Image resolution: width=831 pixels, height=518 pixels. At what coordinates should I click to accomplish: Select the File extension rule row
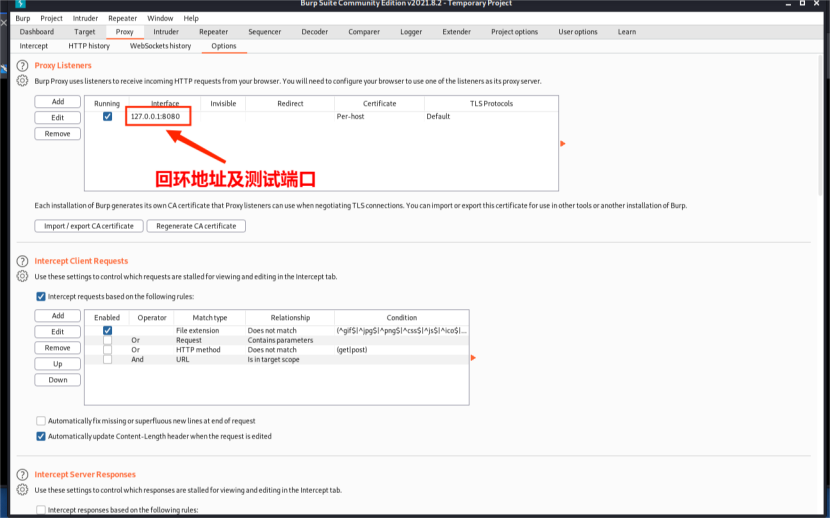click(277, 330)
